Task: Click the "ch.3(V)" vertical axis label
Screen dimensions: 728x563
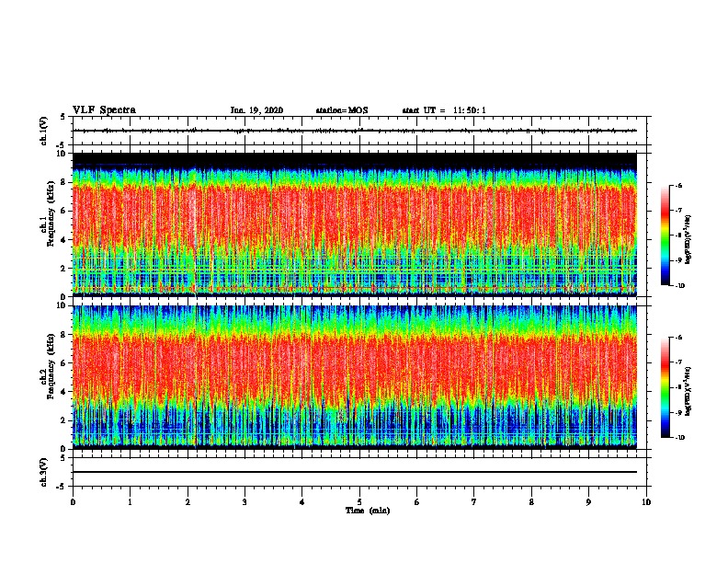Action: 44,472
